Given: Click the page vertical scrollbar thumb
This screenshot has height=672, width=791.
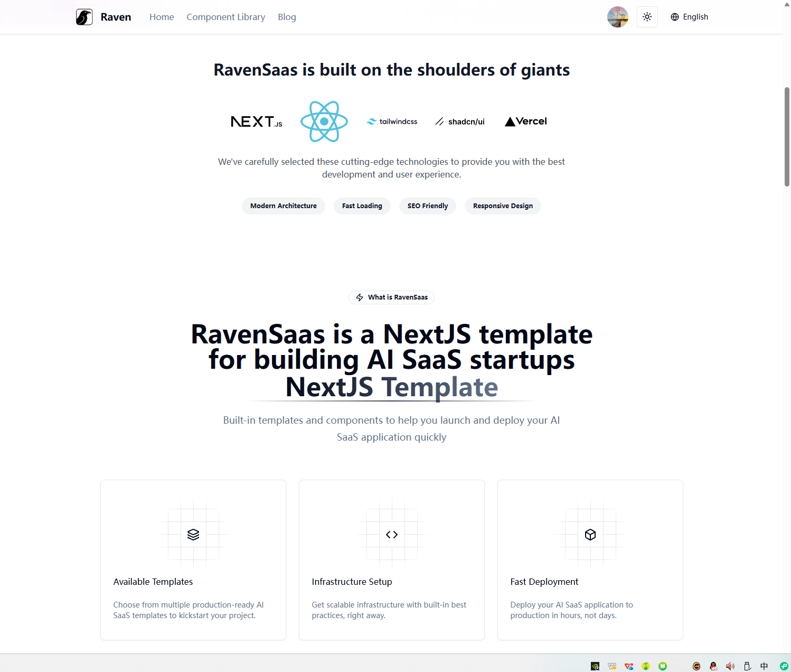Looking at the screenshot, I should click(x=787, y=137).
